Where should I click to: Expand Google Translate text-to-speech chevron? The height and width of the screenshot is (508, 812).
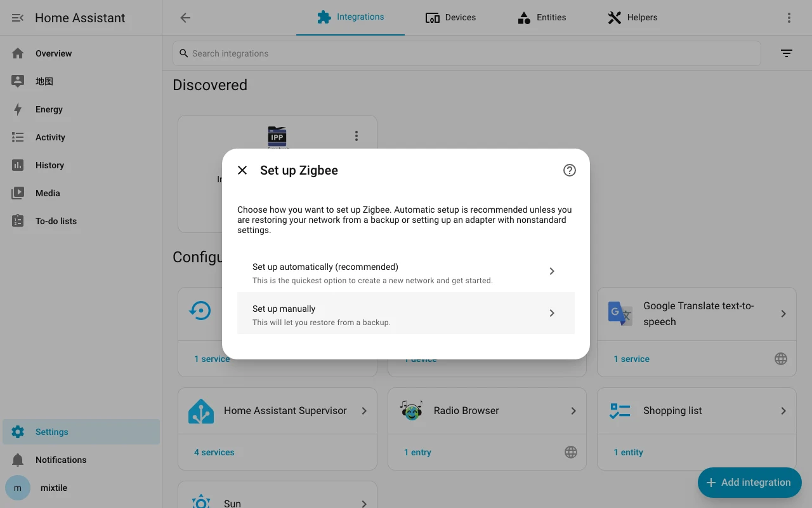(783, 314)
